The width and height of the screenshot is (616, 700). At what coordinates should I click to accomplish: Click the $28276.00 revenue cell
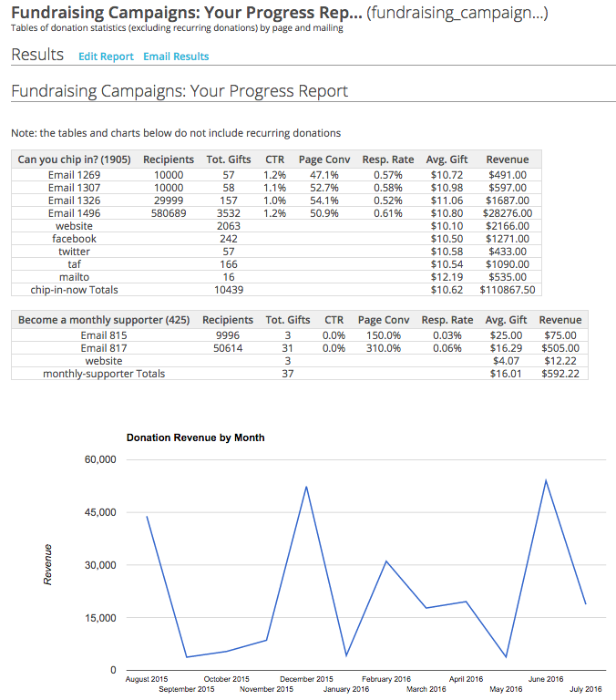coord(508,213)
